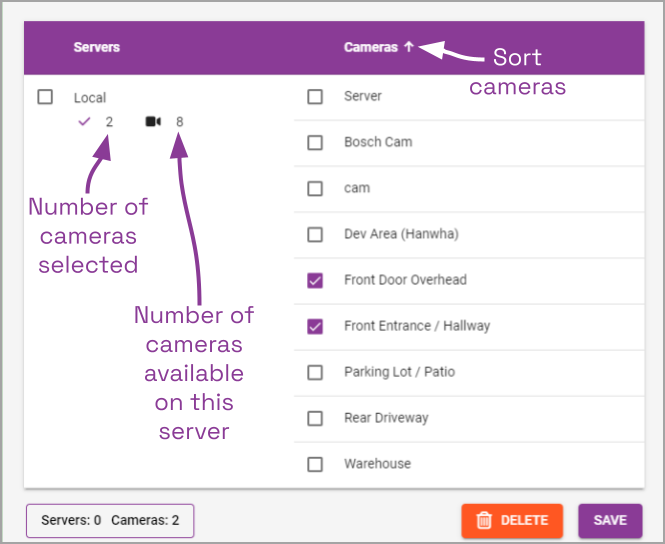The height and width of the screenshot is (544, 665).
Task: Select the Dev Area (Hanwha) checkbox
Action: click(x=315, y=234)
